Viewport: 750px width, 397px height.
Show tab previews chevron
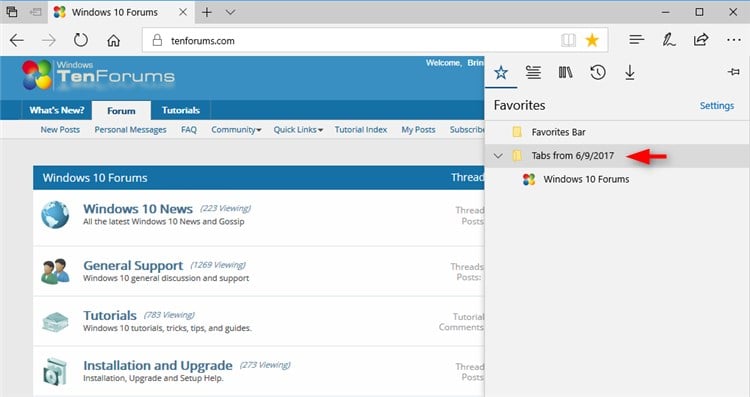click(231, 12)
